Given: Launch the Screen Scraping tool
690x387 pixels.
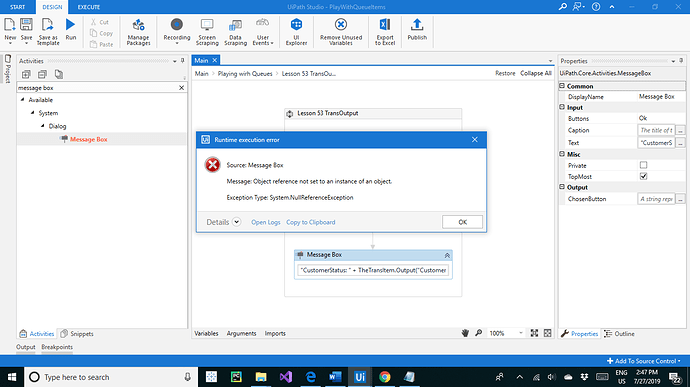Looking at the screenshot, I should tap(207, 31).
